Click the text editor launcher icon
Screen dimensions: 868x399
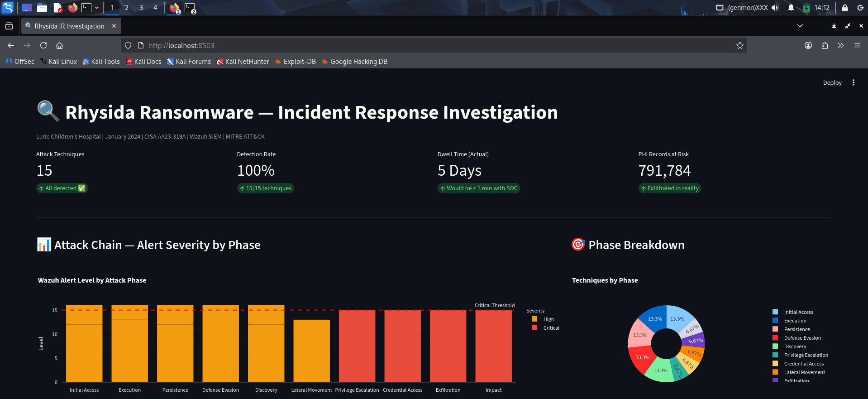click(57, 8)
